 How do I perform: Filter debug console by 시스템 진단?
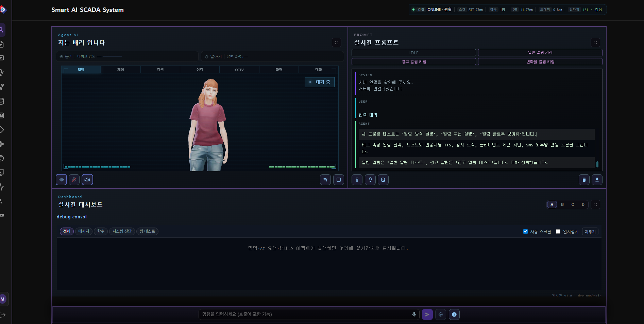coord(122,231)
